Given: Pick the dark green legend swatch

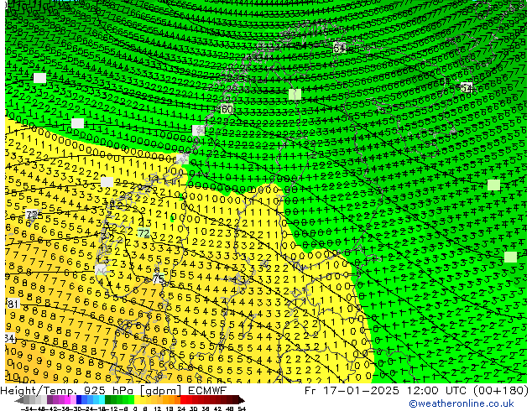Looking at the screenshot, I should (108, 400).
